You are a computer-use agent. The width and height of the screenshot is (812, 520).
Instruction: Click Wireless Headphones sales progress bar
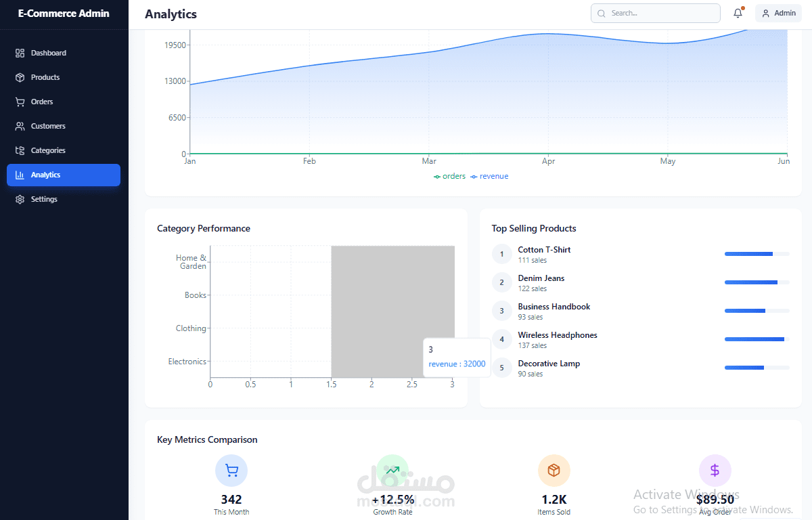[x=757, y=339]
